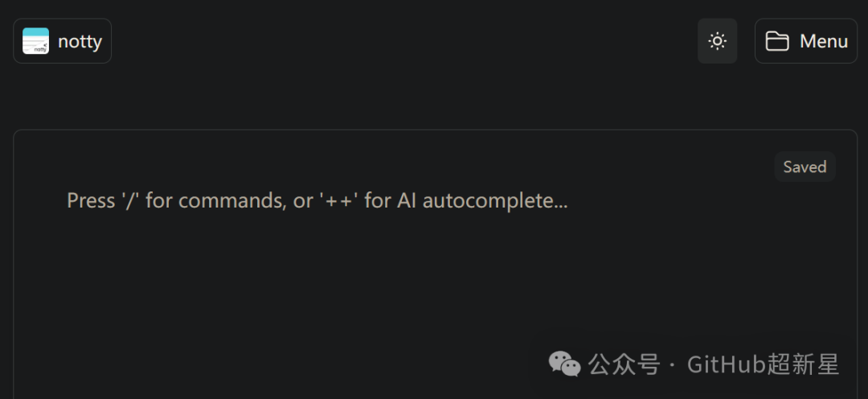Go home via the notty header button

point(63,41)
